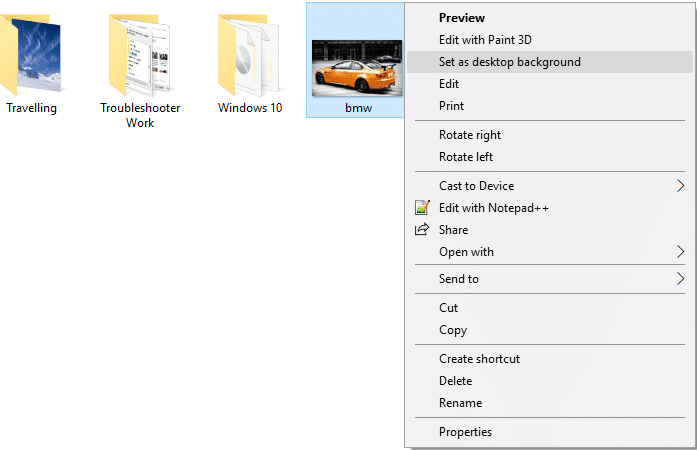The image size is (697, 450).
Task: Choose Preview from the context menu
Action: (550, 18)
